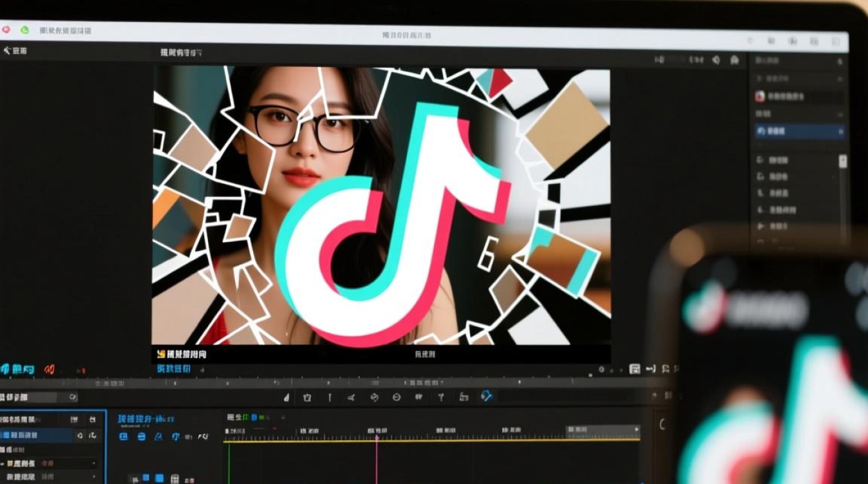This screenshot has width=868, height=484.
Task: Open the blue tab at far left above timeline
Action: coord(18,370)
